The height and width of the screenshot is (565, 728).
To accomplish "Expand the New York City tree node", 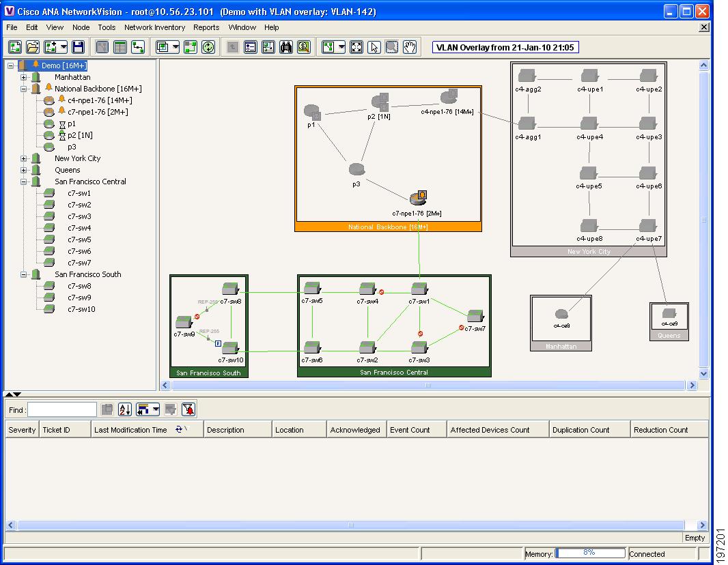I will [24, 158].
